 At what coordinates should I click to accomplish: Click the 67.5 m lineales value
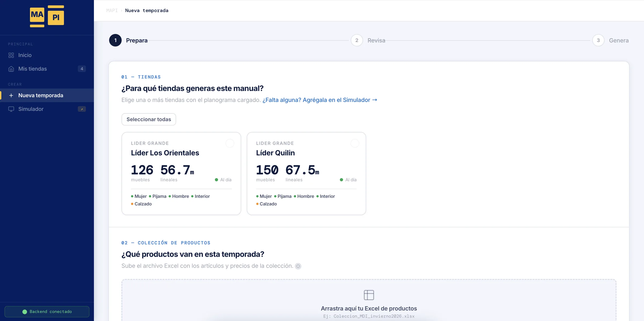click(x=302, y=170)
